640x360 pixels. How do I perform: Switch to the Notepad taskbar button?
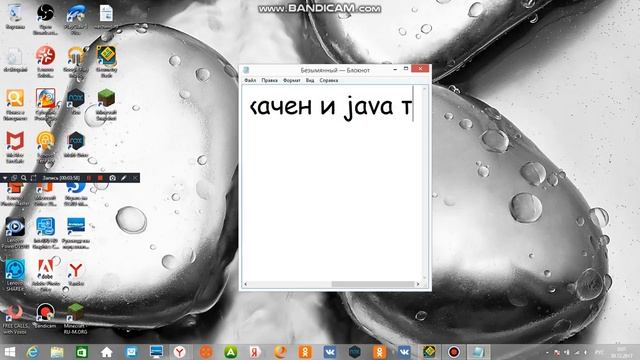click(478, 352)
